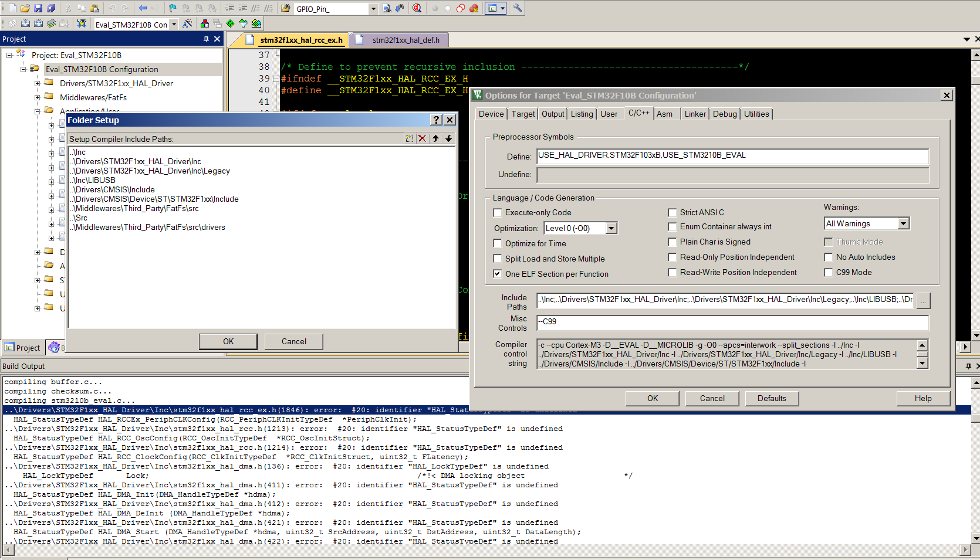Click the Include Paths browse button
The image size is (980, 560).
(924, 300)
